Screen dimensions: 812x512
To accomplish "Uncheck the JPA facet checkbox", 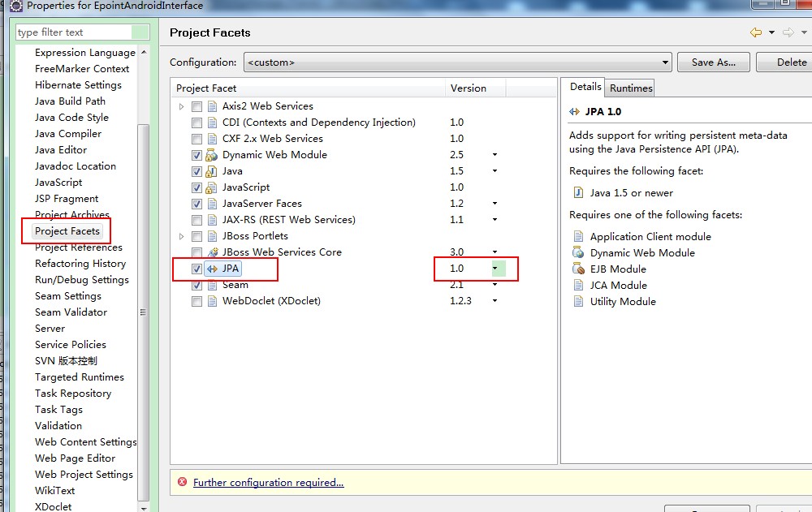I will click(197, 269).
